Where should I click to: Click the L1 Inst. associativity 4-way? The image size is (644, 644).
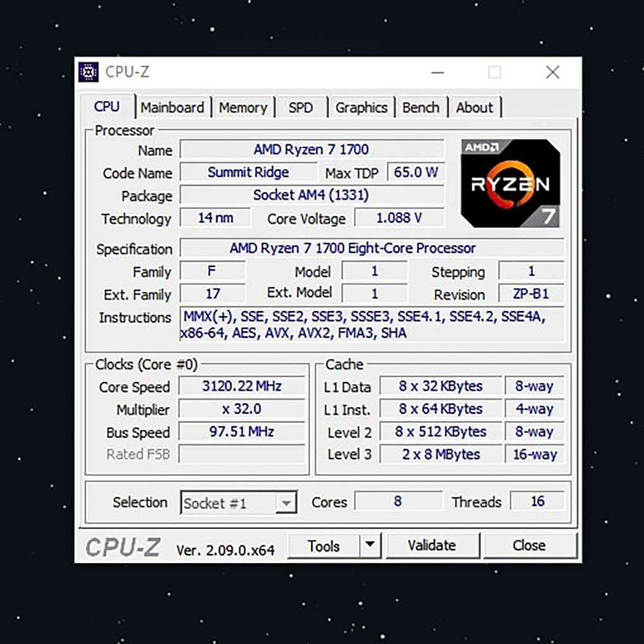[x=535, y=409]
